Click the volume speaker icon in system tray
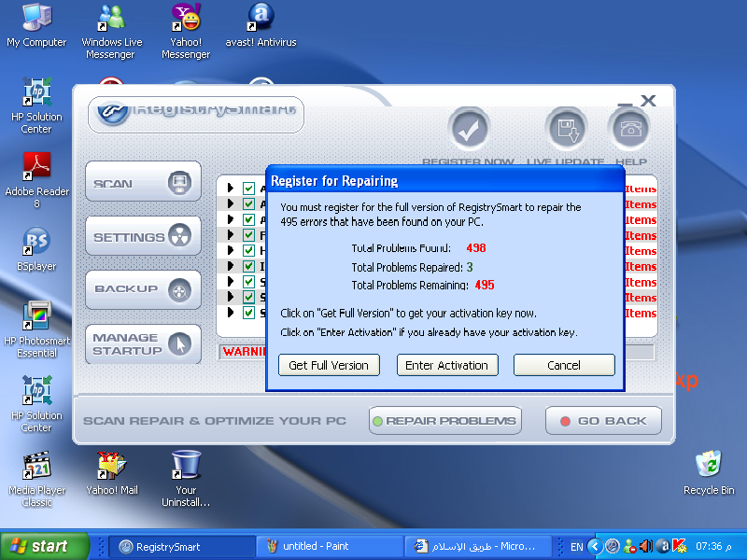Screen dimensions: 747x560 (x=646, y=546)
